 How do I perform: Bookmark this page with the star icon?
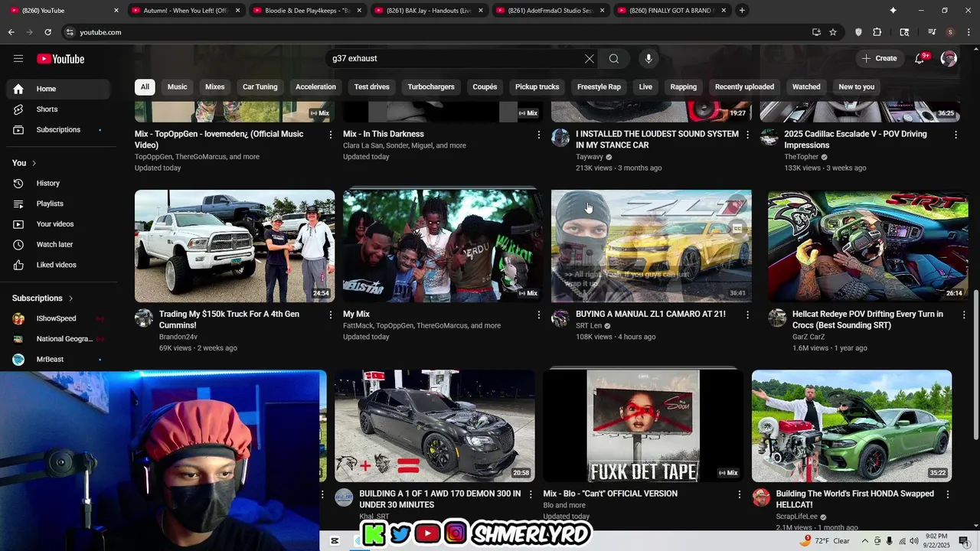(833, 32)
